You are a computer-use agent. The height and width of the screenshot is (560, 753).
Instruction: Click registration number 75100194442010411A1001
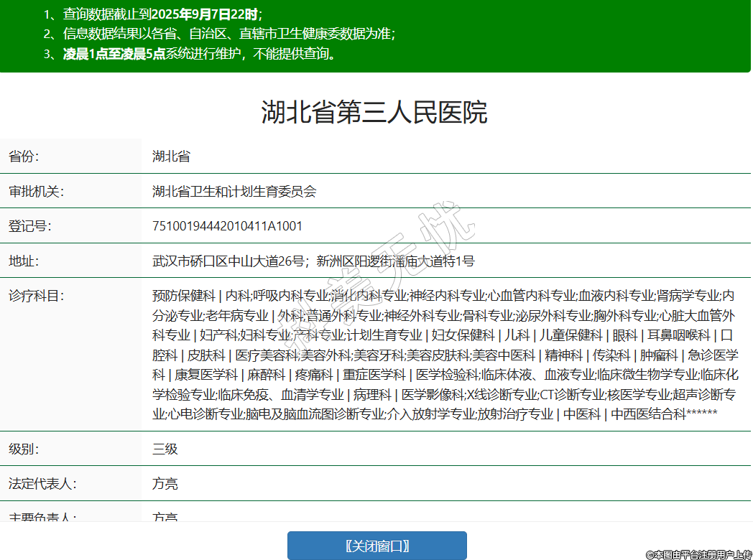227,226
